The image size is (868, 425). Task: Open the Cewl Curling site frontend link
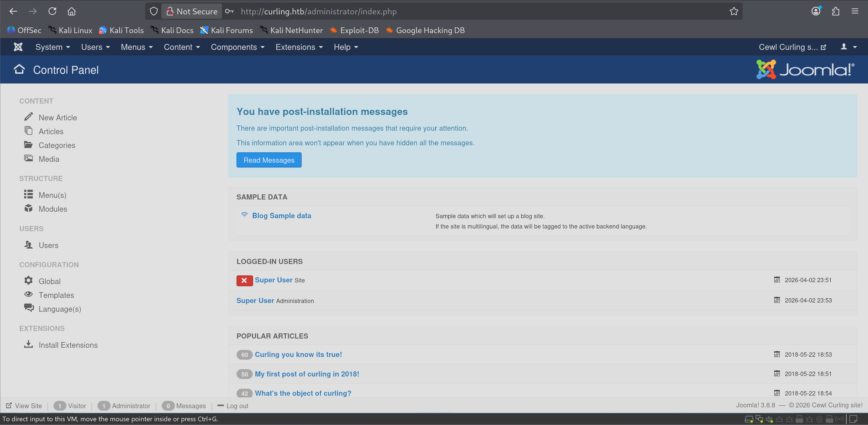click(x=792, y=47)
